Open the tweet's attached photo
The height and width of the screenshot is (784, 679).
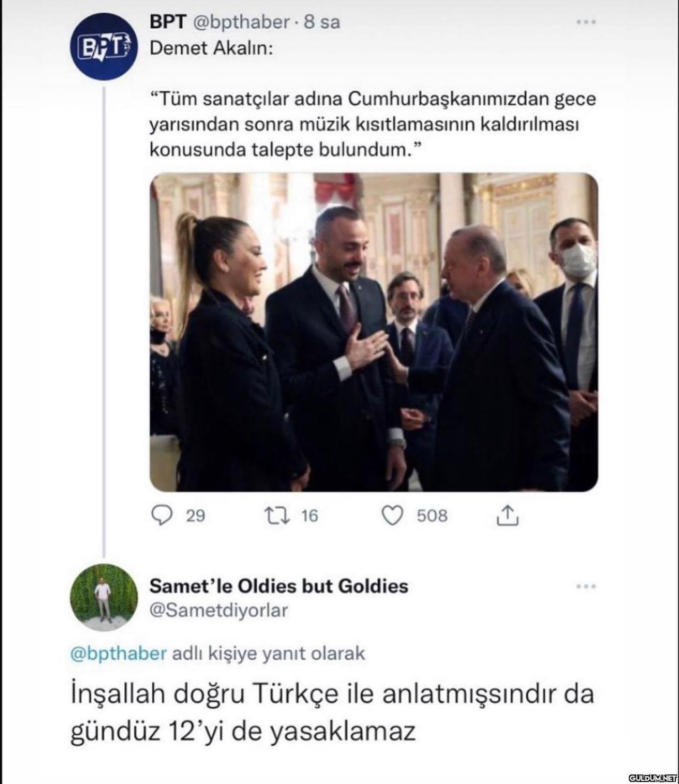click(373, 332)
